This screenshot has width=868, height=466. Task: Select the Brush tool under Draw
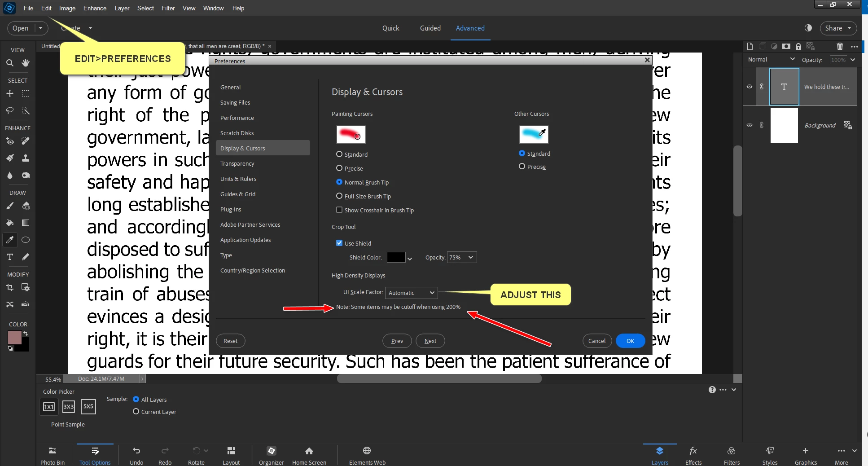click(x=10, y=206)
